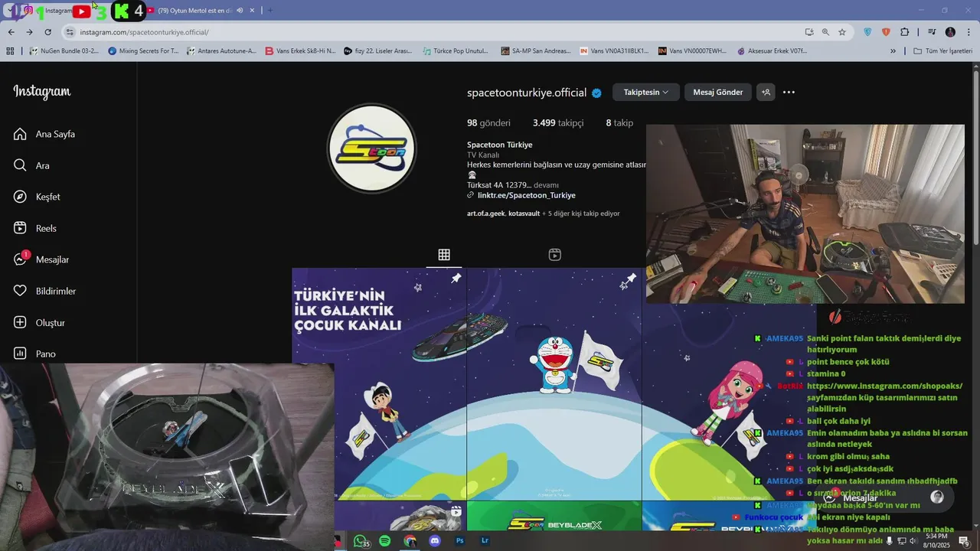The width and height of the screenshot is (980, 551).
Task: Open pinned post Türkiye'nin İlk Galaktik Çocuk Kanalı
Action: click(x=379, y=384)
